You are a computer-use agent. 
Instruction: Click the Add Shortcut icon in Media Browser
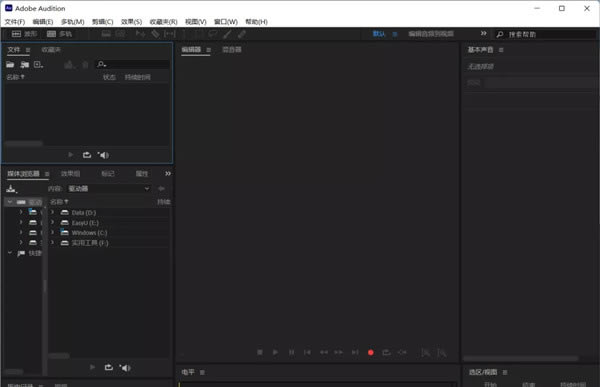tap(11, 189)
